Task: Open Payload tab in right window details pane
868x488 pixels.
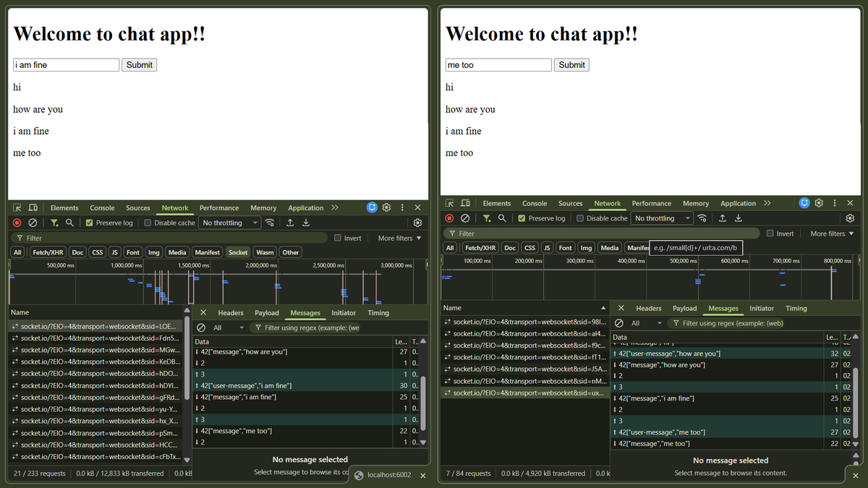Action: 685,308
